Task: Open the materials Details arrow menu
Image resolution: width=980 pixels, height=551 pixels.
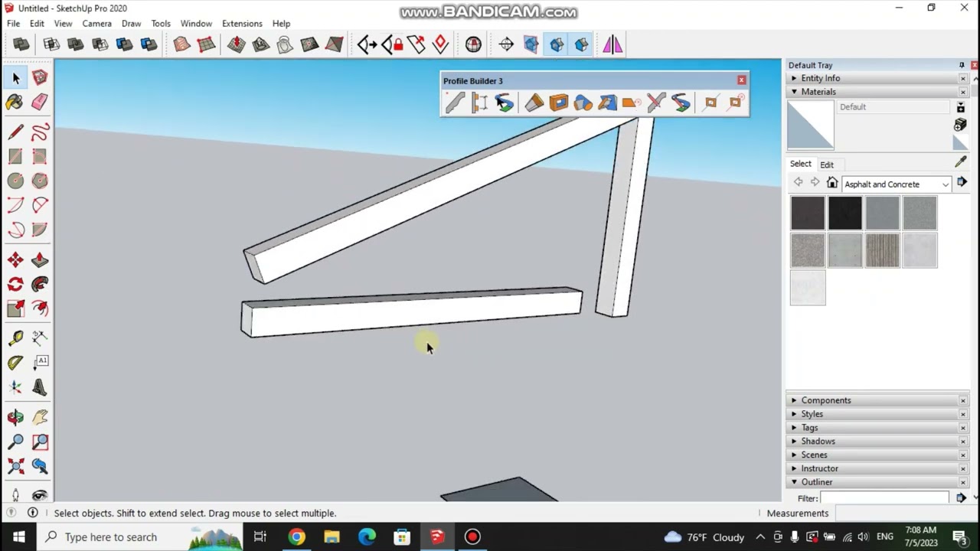Action: tap(962, 183)
